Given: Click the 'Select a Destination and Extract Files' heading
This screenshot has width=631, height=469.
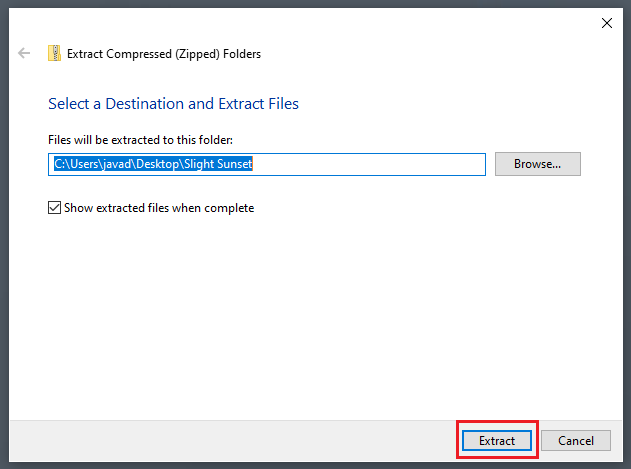Looking at the screenshot, I should 173,103.
